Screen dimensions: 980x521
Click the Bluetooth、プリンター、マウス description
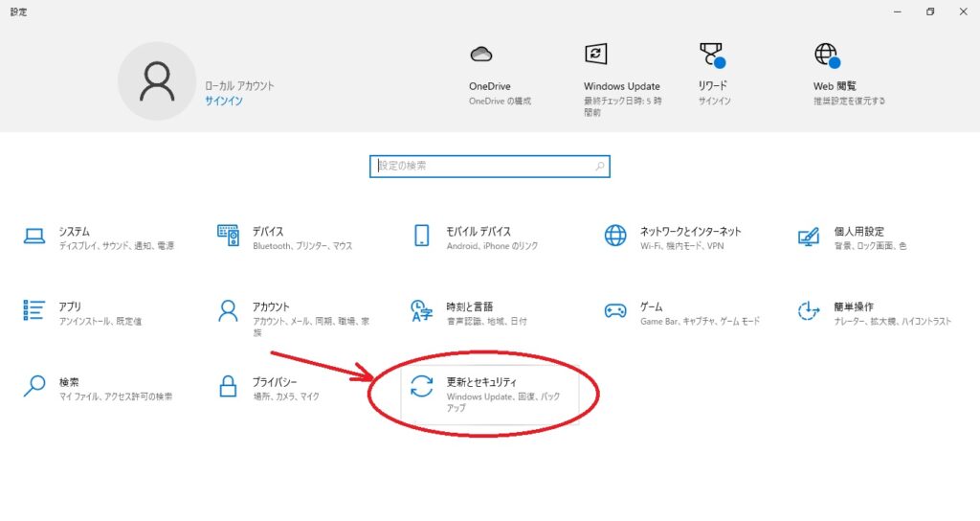point(302,246)
